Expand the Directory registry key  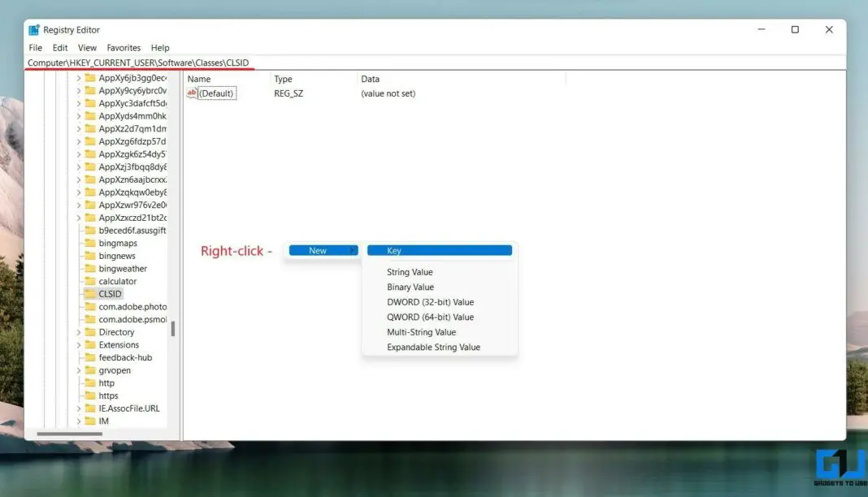pyautogui.click(x=78, y=331)
